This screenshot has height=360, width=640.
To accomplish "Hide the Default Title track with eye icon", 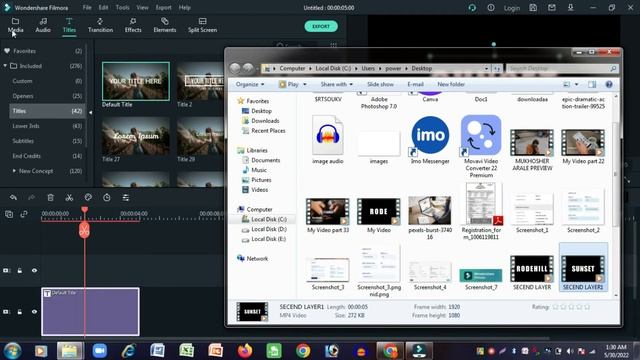I will click(x=34, y=312).
